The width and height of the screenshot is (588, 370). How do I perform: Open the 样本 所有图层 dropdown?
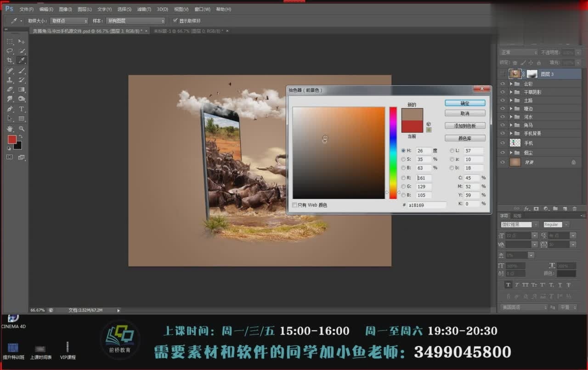click(135, 21)
